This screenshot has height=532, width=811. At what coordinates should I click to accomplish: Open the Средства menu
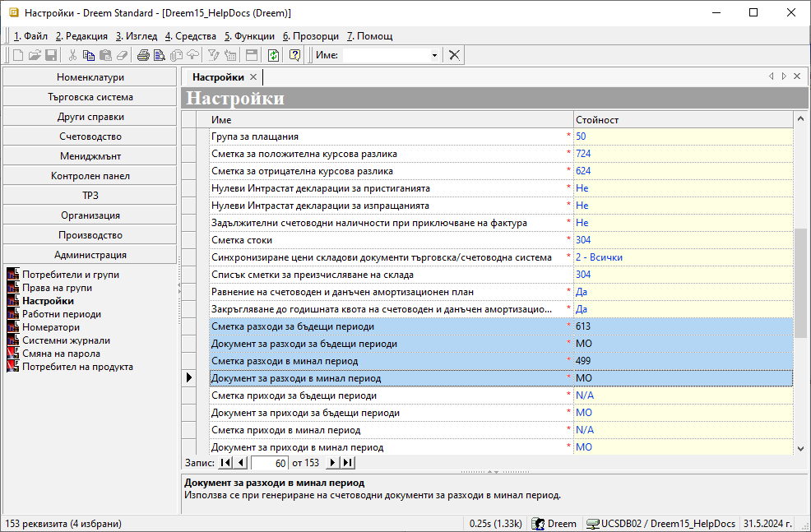(x=191, y=36)
